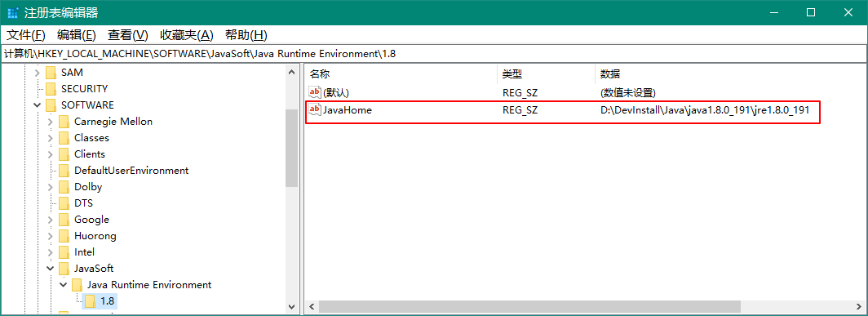The height and width of the screenshot is (316, 868).
Task: Select the DTS folder icon
Action: tap(64, 203)
